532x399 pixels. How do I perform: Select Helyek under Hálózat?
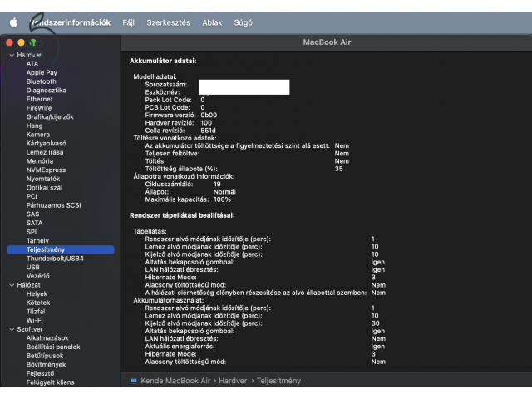click(x=37, y=293)
